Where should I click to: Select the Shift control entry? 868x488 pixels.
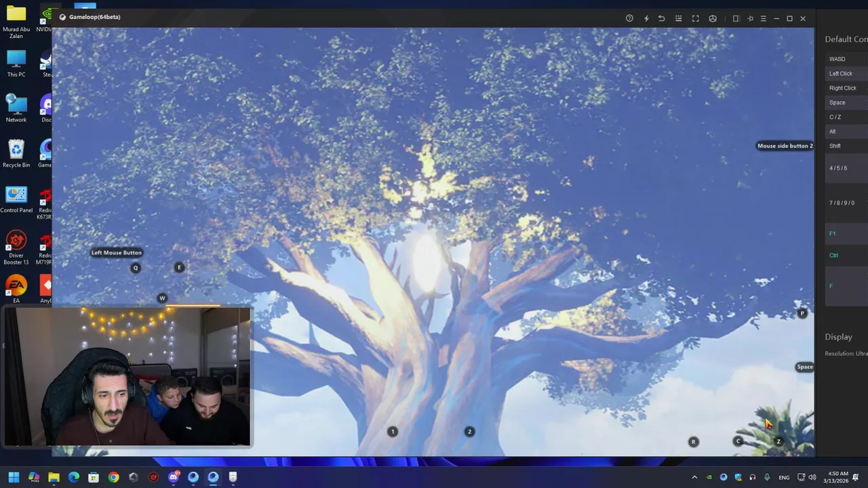pos(846,146)
